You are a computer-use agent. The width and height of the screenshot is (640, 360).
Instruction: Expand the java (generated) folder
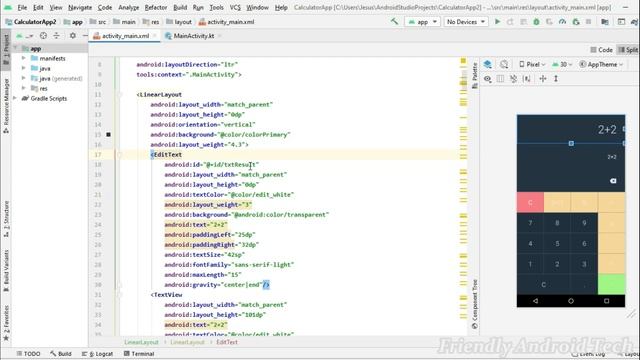(x=23, y=78)
